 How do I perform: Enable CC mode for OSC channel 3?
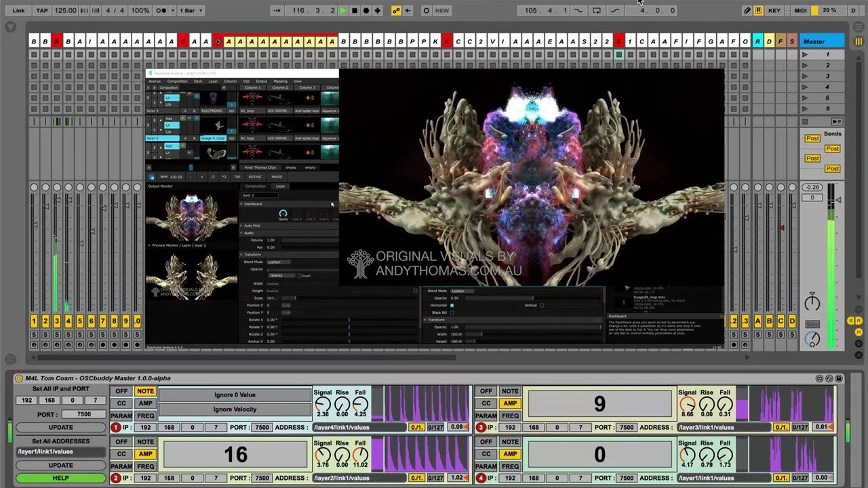486,403
